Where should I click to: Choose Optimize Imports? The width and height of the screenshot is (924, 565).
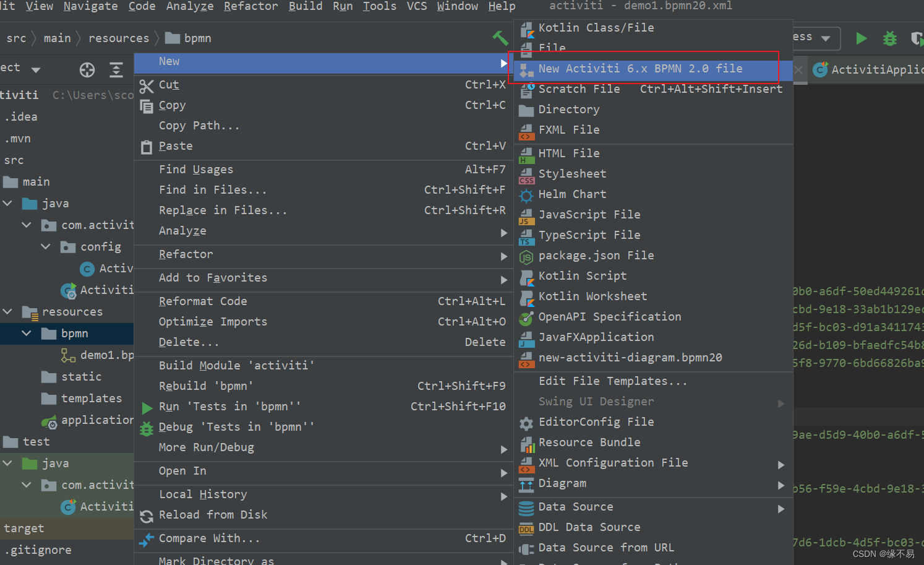(323, 322)
